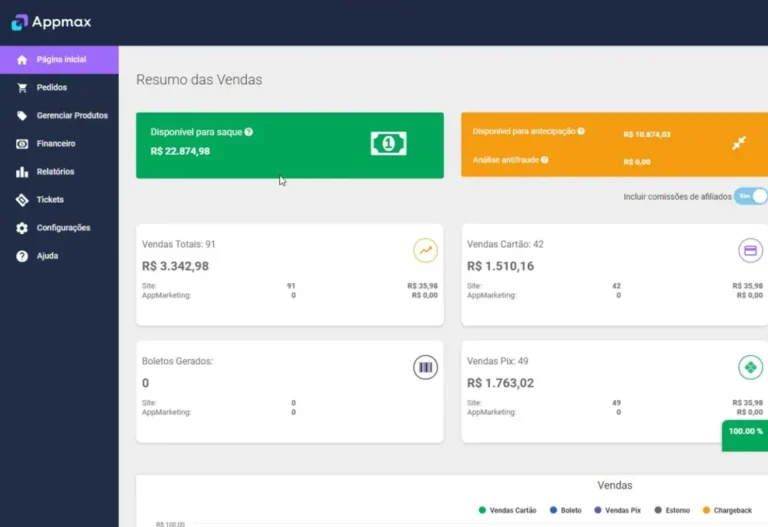This screenshot has width=768, height=527.
Task: Expand Configurações sidebar section
Action: (63, 228)
